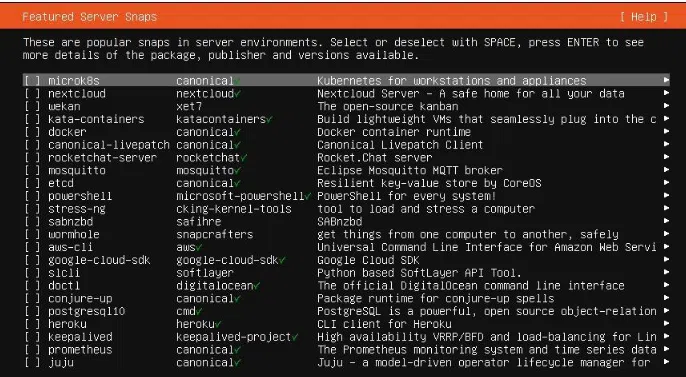Viewport: 686px width, 377px height.
Task: Expand the arrow at juju row end
Action: click(666, 362)
